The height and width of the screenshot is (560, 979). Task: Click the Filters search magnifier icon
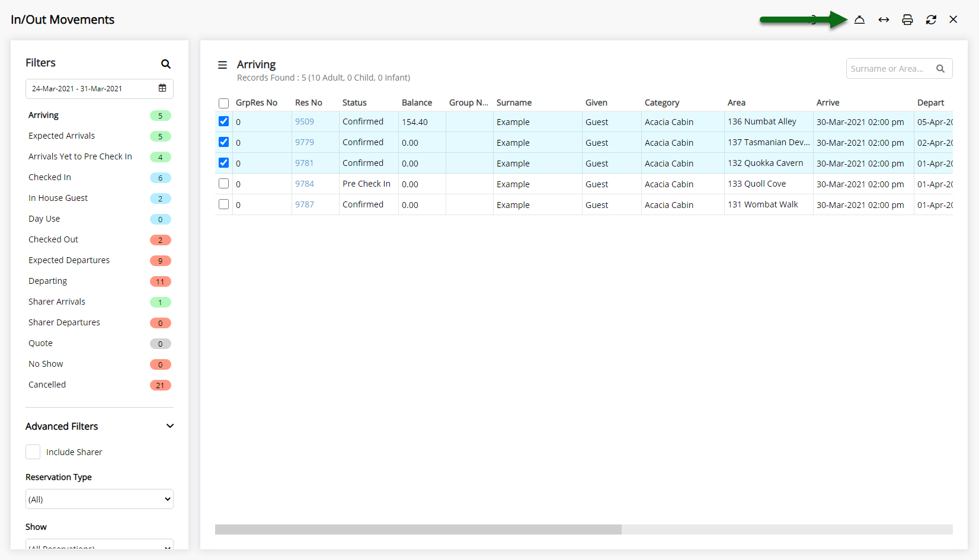(x=166, y=63)
